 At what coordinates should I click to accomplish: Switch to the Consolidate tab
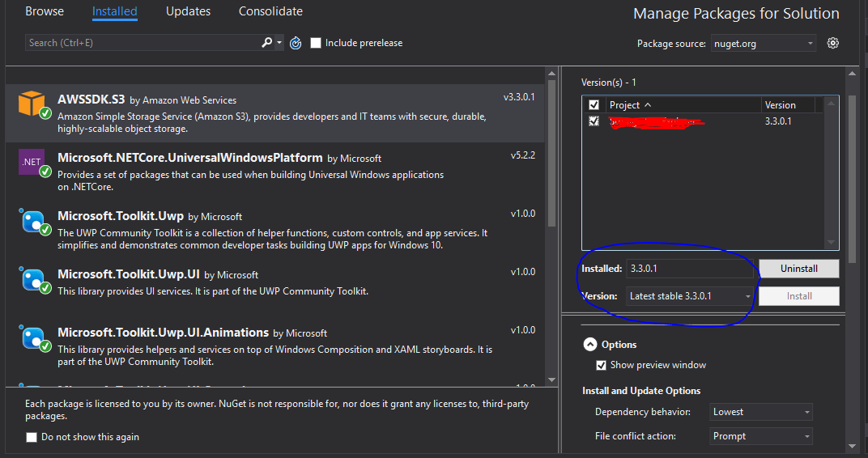point(270,11)
